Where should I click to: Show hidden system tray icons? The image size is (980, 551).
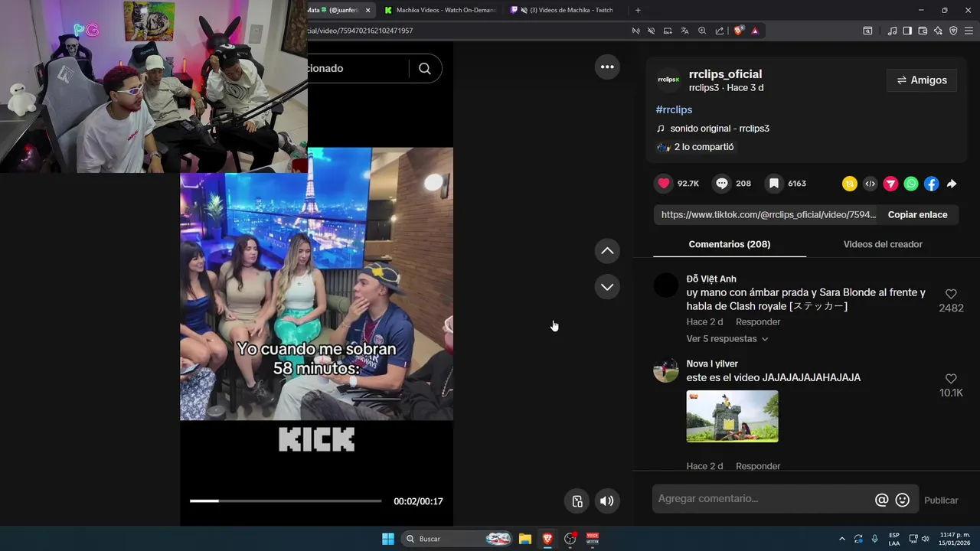pos(842,539)
